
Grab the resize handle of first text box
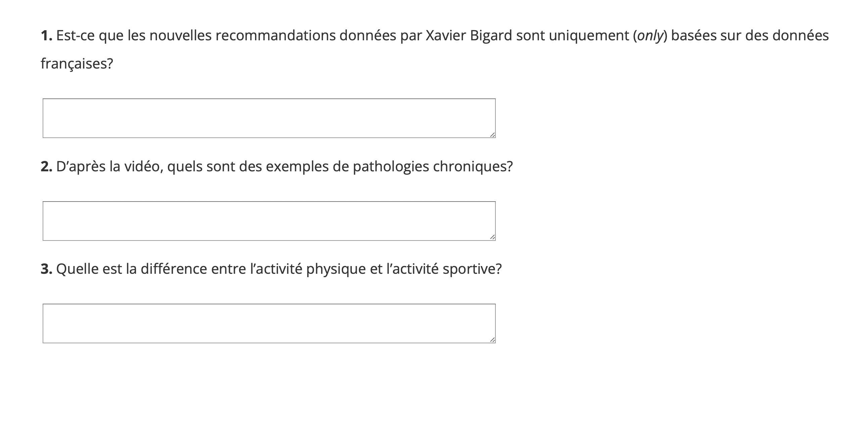(492, 135)
